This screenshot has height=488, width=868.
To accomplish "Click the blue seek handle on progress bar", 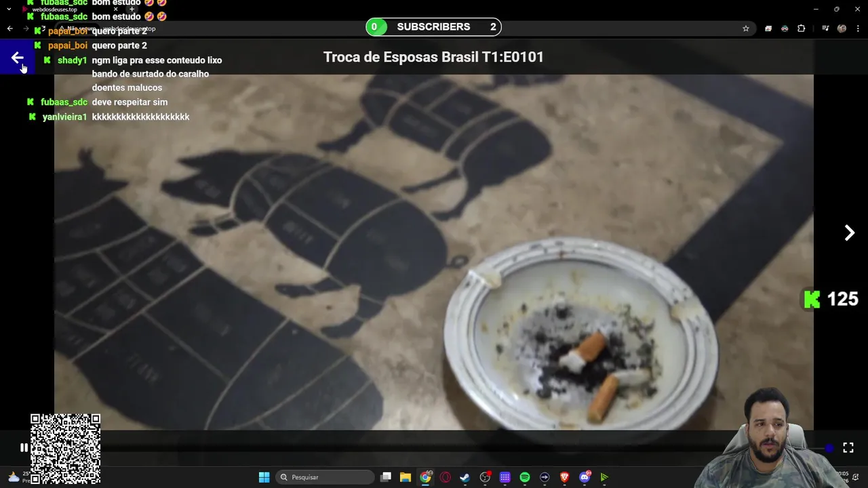I will pyautogui.click(x=829, y=448).
